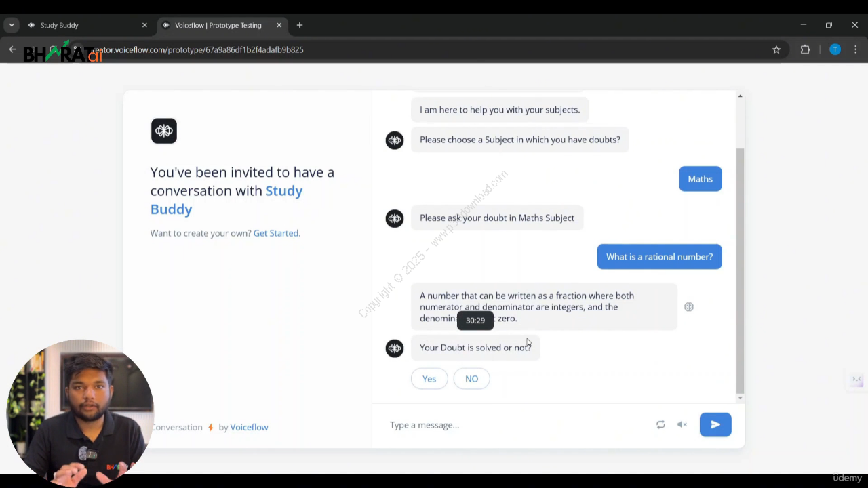Click the Study Buddy logo icon in left panel
This screenshot has height=488, width=868.
click(164, 131)
